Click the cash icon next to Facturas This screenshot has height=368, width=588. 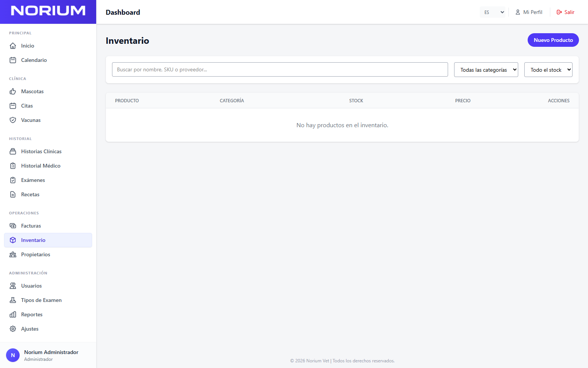click(13, 226)
